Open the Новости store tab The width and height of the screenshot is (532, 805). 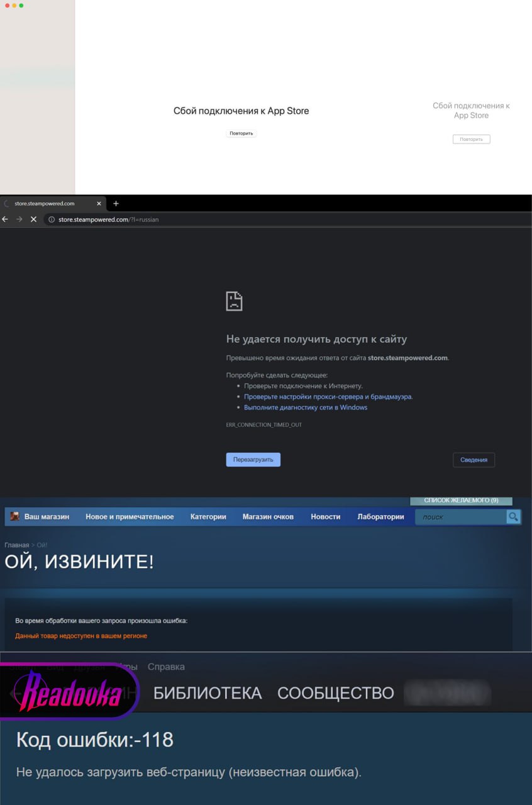click(326, 517)
